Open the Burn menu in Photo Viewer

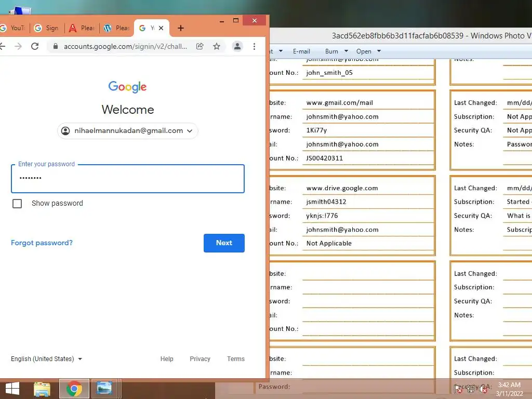pyautogui.click(x=331, y=51)
